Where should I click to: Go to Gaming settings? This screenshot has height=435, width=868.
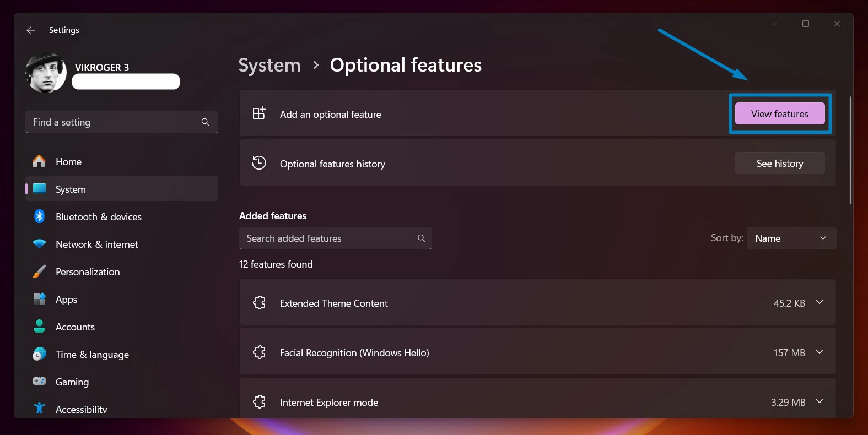pos(121,382)
